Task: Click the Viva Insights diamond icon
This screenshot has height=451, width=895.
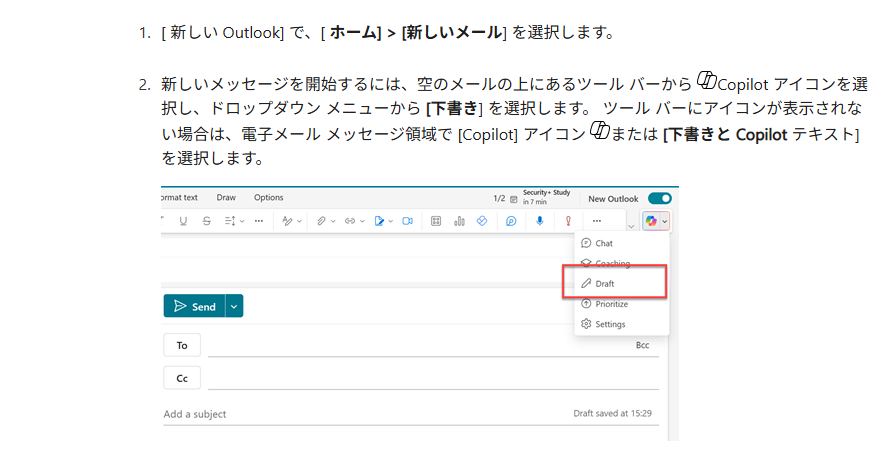Action: pos(482,221)
